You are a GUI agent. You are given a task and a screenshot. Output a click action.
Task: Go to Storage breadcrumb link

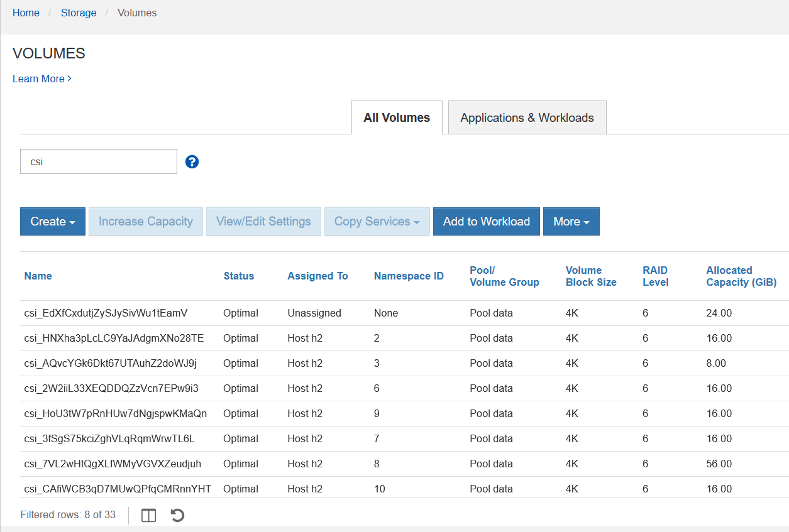click(x=79, y=13)
